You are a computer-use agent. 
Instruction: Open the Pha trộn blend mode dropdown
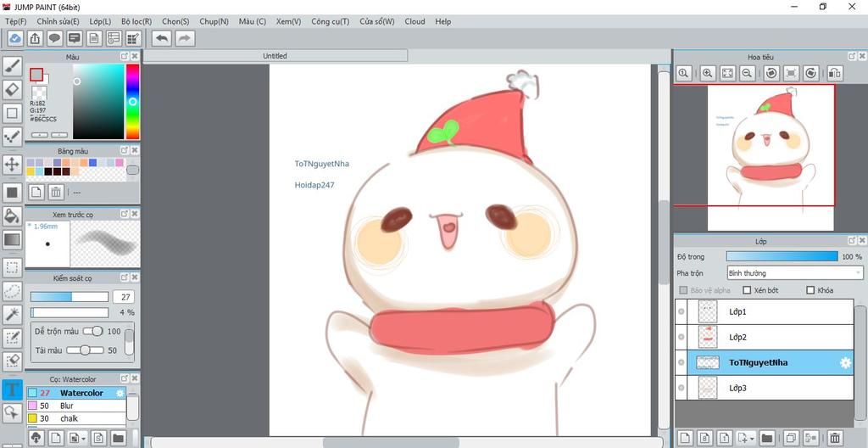[x=795, y=273]
